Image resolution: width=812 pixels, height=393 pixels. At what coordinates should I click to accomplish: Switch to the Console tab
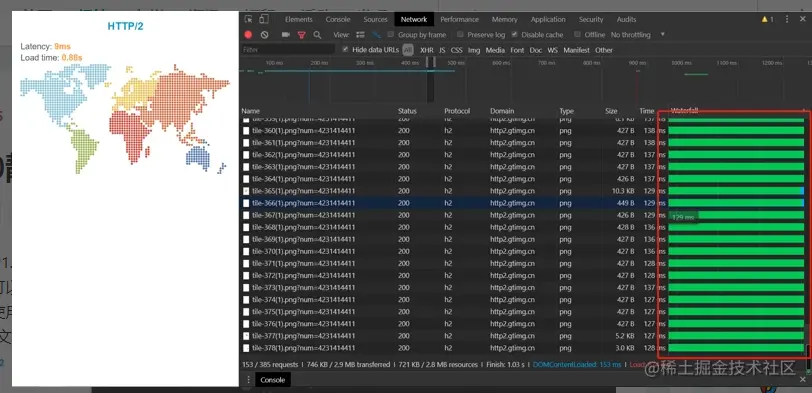(x=338, y=19)
